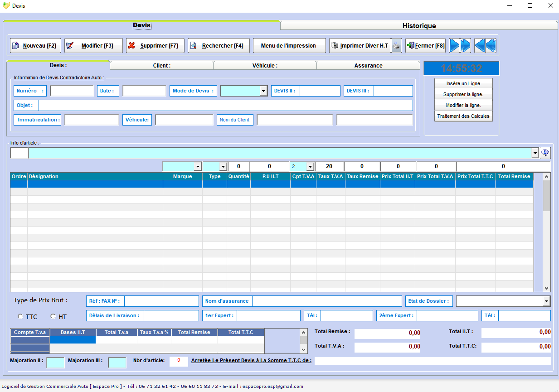The width and height of the screenshot is (559, 392).
Task: Click the Insère un Ligne button
Action: pyautogui.click(x=463, y=83)
